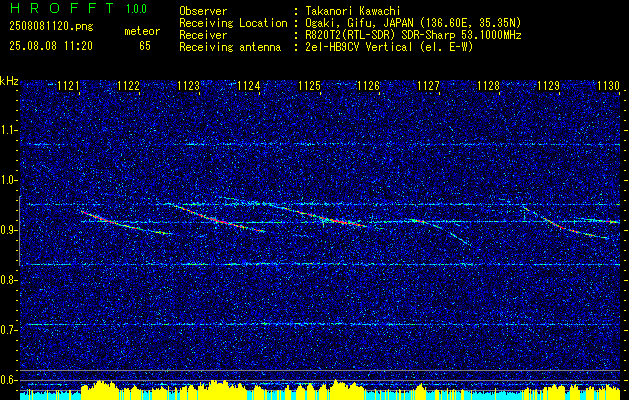
Task: Click the Receiving antenna label
Action: pyautogui.click(x=230, y=47)
